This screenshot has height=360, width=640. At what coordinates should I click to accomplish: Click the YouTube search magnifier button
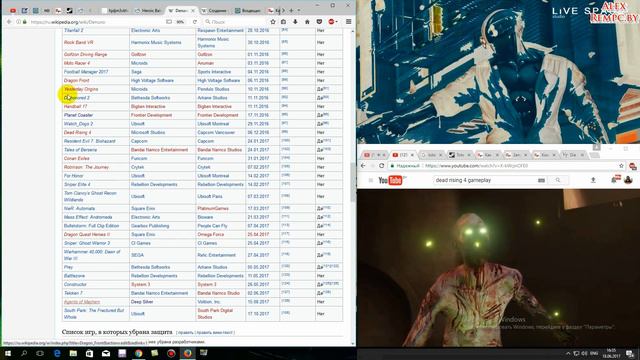coord(558,180)
